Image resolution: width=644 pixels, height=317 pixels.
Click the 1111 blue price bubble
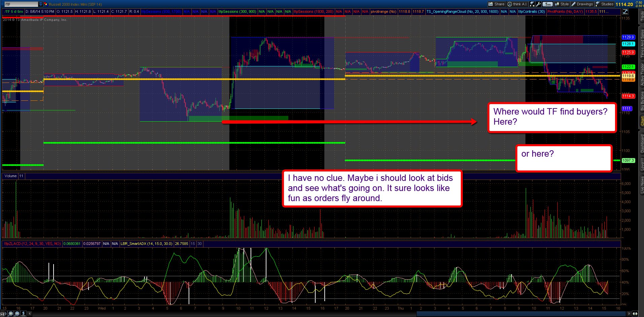pos(626,108)
